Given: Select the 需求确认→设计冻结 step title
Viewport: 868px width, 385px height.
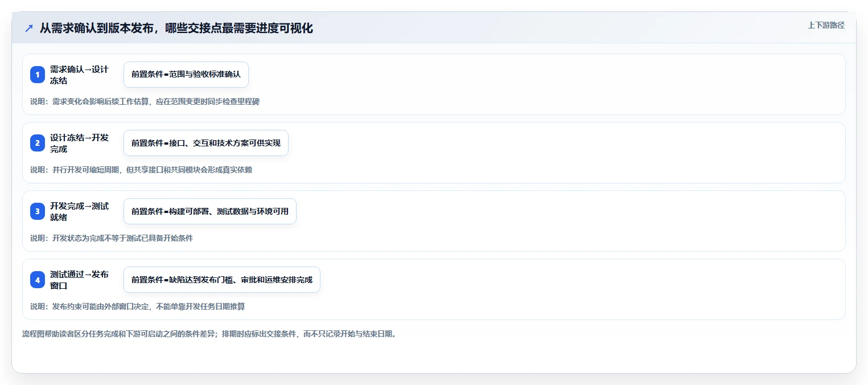Looking at the screenshot, I should point(79,75).
